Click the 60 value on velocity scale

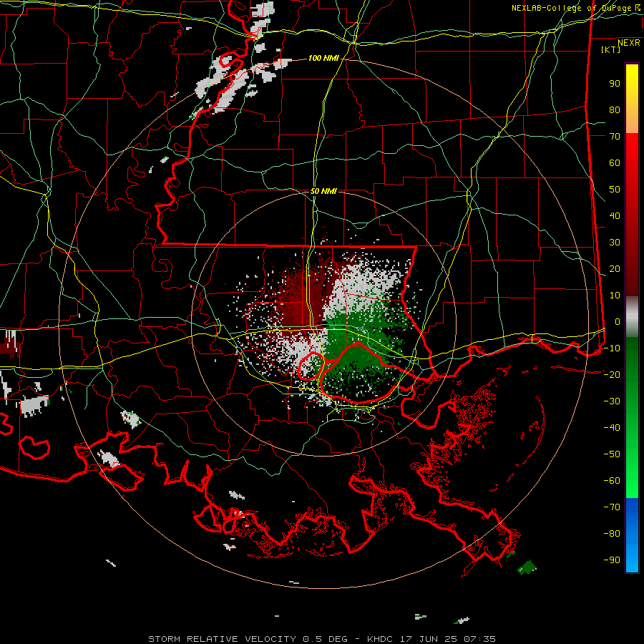coord(615,163)
